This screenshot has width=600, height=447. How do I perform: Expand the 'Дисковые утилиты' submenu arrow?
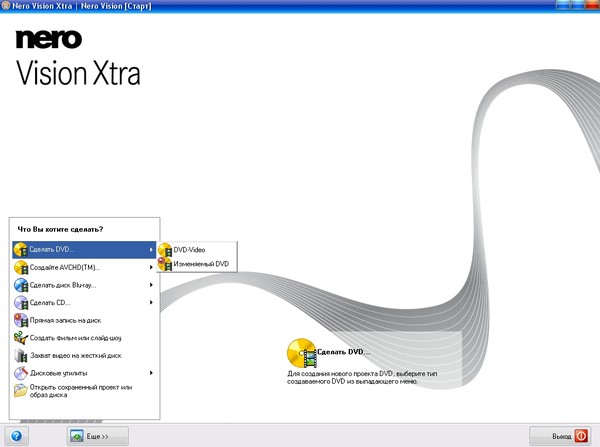[x=151, y=373]
